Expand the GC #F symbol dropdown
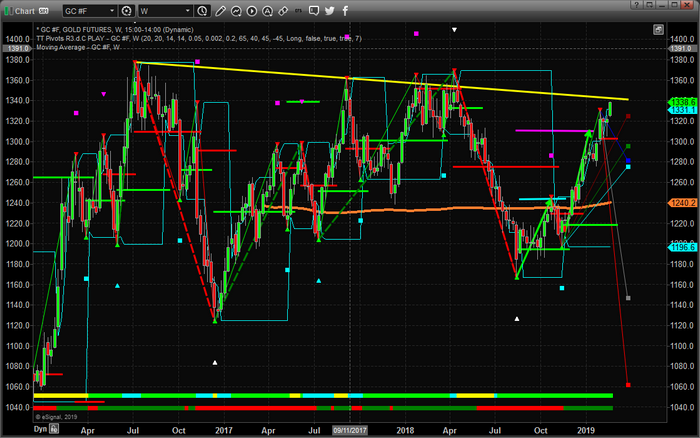This screenshot has height=438, width=700. pos(112,12)
